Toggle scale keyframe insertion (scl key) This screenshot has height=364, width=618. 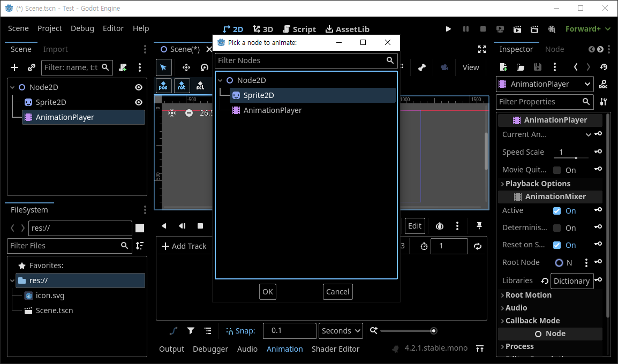pyautogui.click(x=200, y=86)
